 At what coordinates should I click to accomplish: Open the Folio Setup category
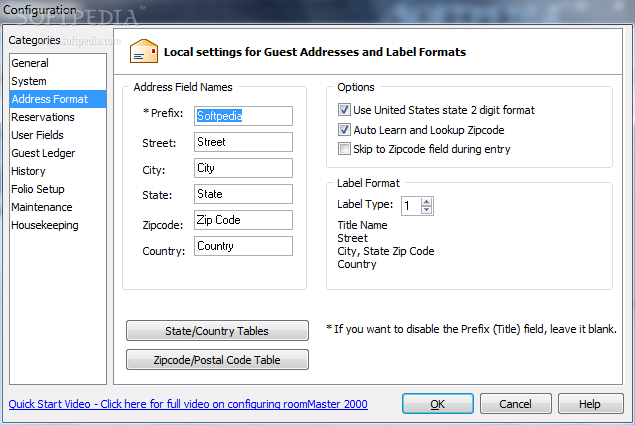(58, 189)
